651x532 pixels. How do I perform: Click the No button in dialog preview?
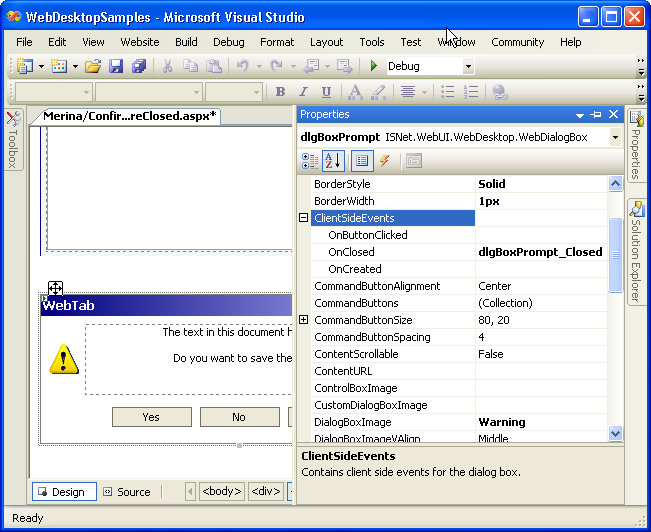pos(238,417)
